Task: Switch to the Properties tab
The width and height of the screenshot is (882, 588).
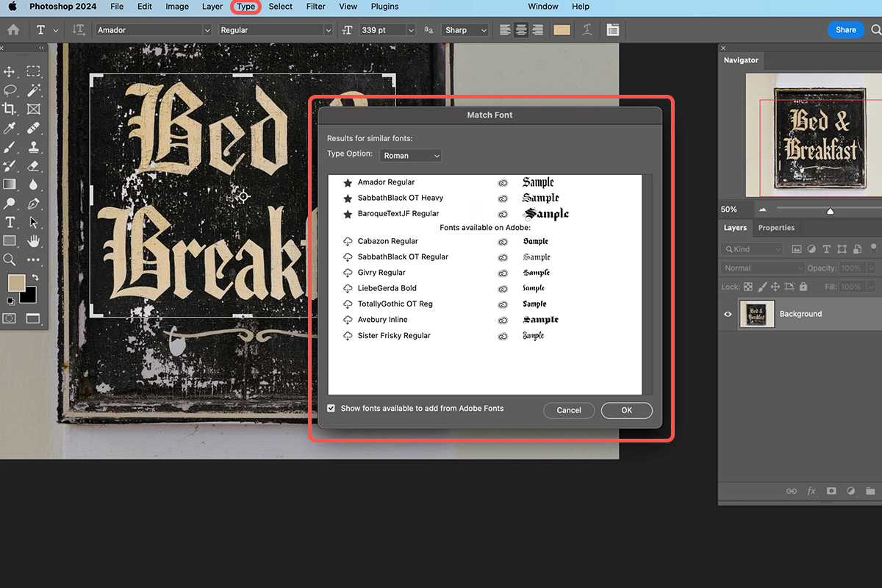Action: [776, 227]
